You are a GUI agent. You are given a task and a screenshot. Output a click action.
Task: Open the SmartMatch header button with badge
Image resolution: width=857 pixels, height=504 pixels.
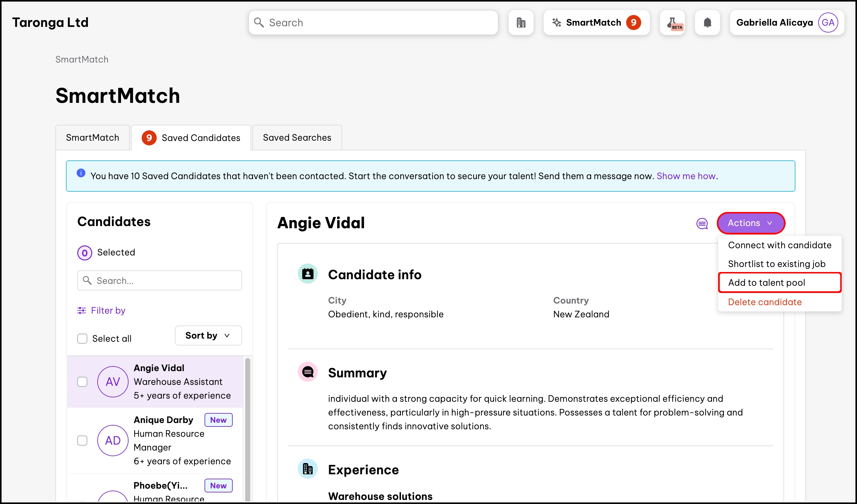[596, 23]
